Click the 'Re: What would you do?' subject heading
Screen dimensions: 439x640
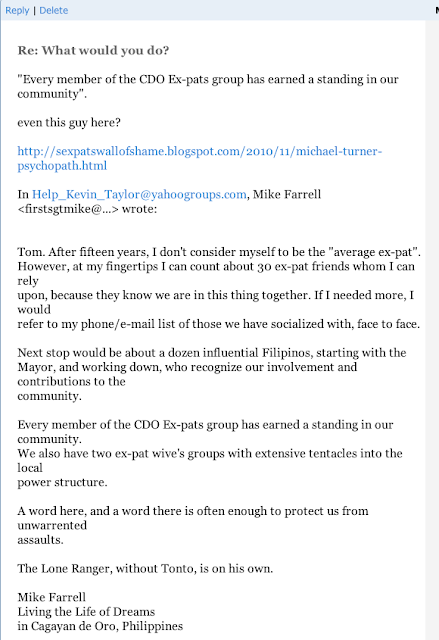[93, 51]
